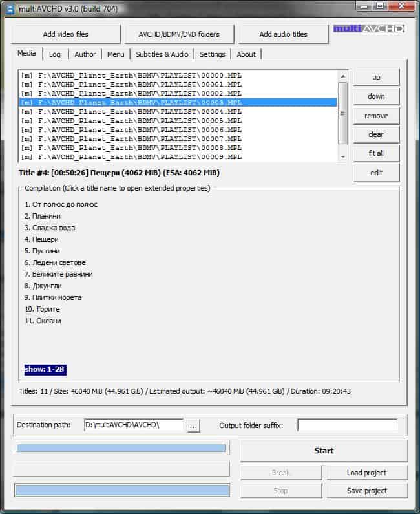Click the bottom blue progress bar
Image resolution: width=420 pixels, height=514 pixels.
122,490
